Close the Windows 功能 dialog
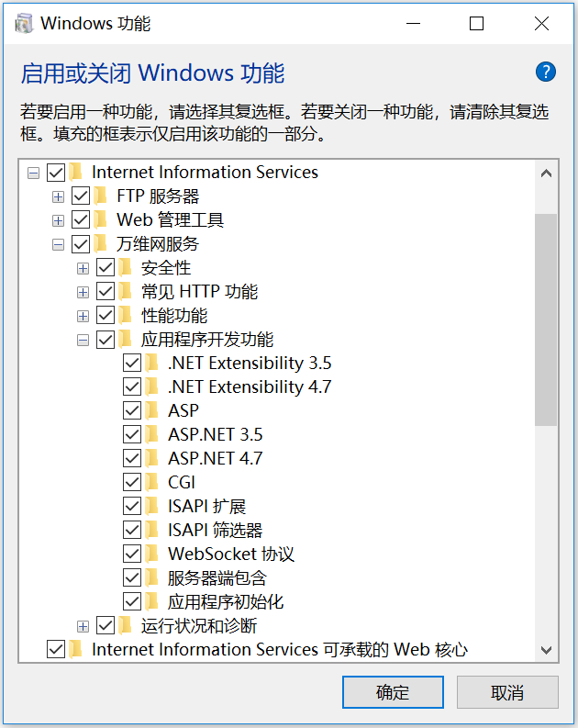Image resolution: width=578 pixels, height=728 pixels. (x=541, y=23)
